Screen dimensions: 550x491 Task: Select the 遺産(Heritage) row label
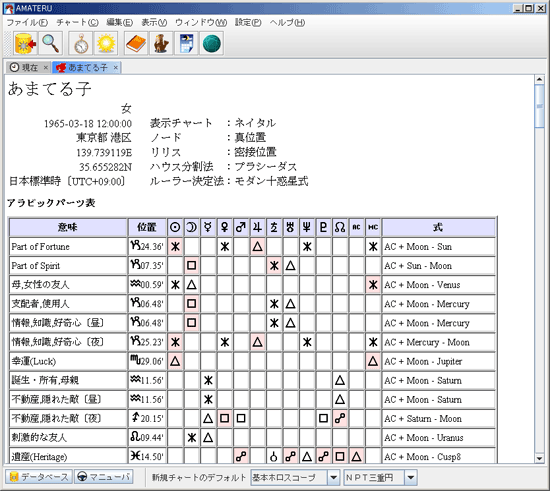(39, 457)
